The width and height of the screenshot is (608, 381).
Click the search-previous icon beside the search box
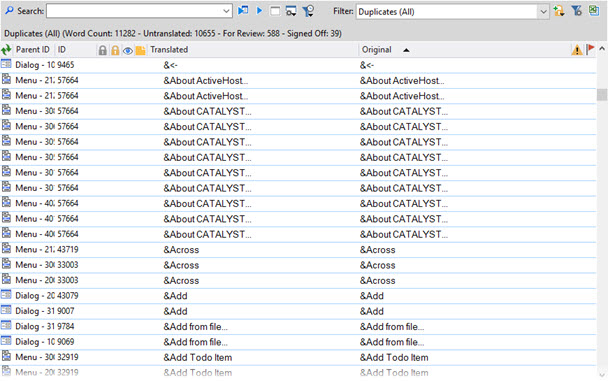(x=243, y=10)
